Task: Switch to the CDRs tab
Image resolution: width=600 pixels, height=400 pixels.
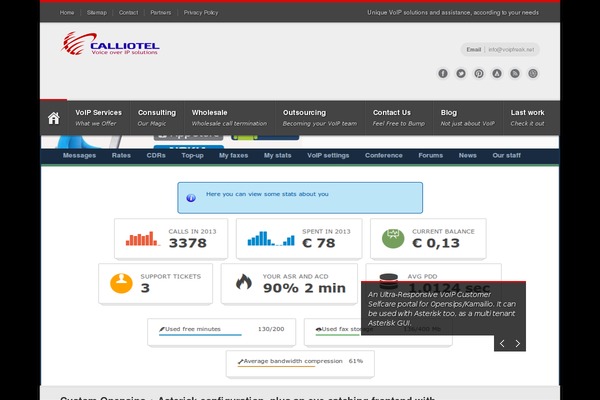Action: 156,155
